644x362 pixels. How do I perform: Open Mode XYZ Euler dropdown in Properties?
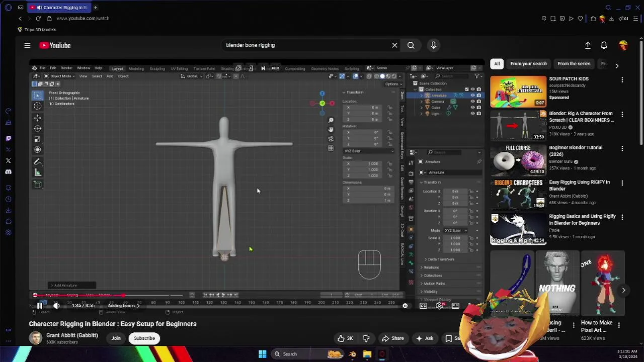[x=455, y=230]
